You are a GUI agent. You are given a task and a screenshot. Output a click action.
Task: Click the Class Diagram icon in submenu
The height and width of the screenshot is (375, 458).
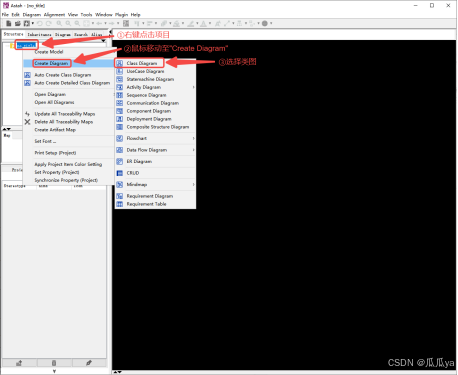click(x=120, y=63)
